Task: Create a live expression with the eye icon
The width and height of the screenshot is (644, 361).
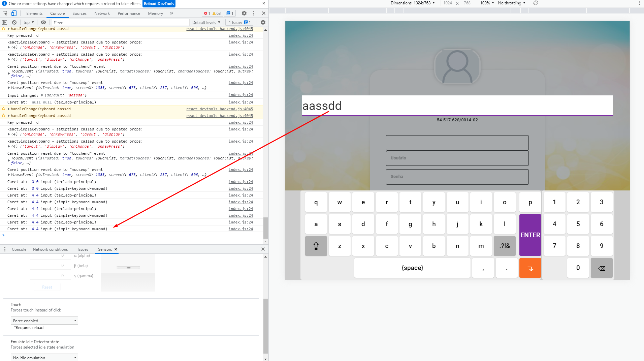Action: coord(43,22)
